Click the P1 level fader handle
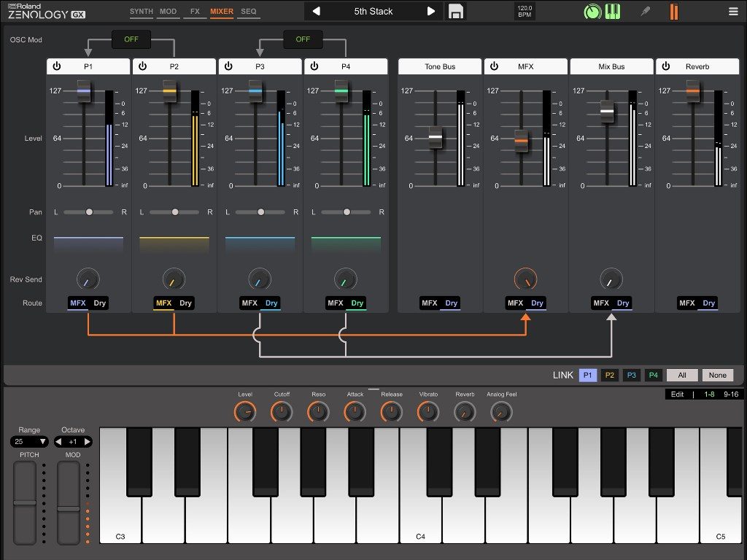The width and height of the screenshot is (747, 560). [x=84, y=91]
